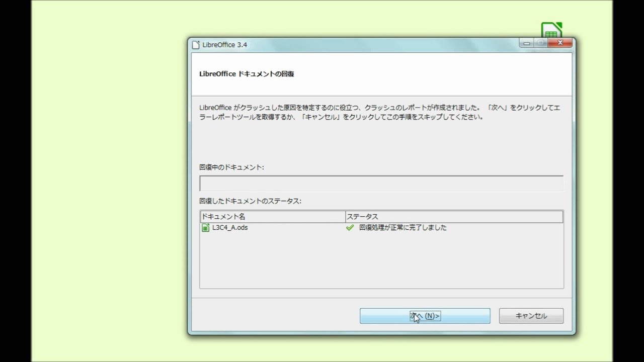
Task: Click label 回復したドキュメントのステータス:
Action: (x=250, y=201)
